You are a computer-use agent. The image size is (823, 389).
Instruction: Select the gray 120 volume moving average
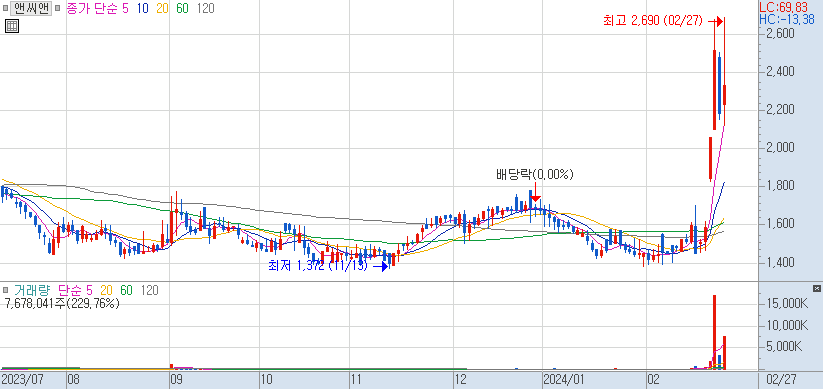[150, 290]
